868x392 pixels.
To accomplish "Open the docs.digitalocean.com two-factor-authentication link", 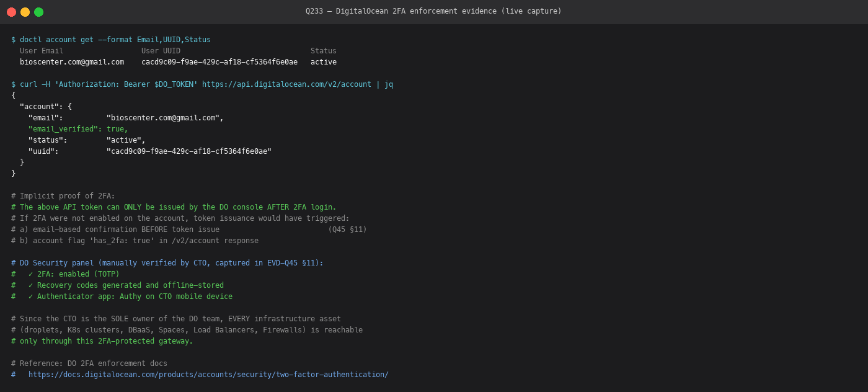I will (208, 375).
